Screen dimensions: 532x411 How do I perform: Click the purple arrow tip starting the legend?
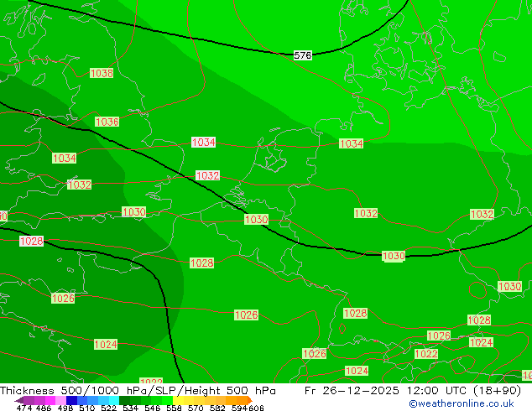(18, 400)
